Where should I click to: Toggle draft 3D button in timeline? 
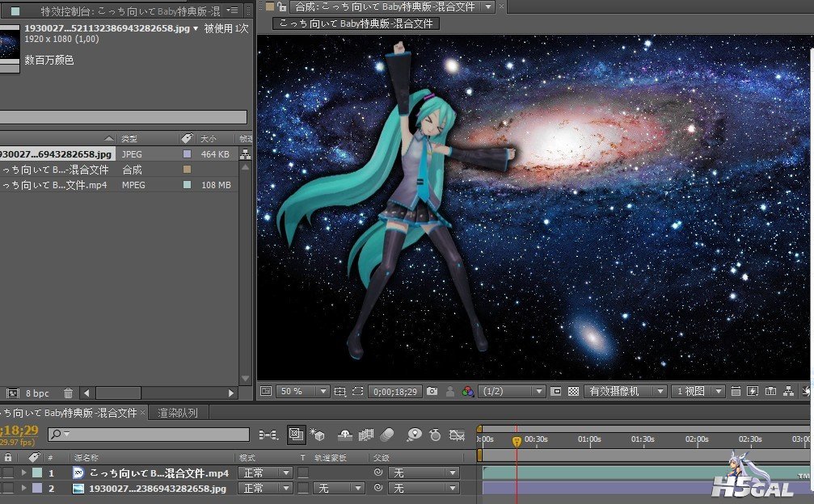coord(316,435)
